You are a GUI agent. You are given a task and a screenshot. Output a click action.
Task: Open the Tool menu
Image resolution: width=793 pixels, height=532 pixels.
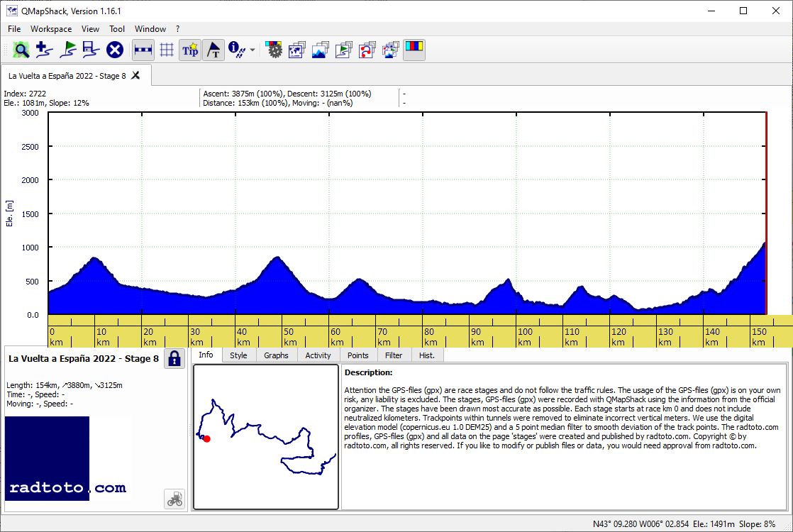[x=117, y=29]
